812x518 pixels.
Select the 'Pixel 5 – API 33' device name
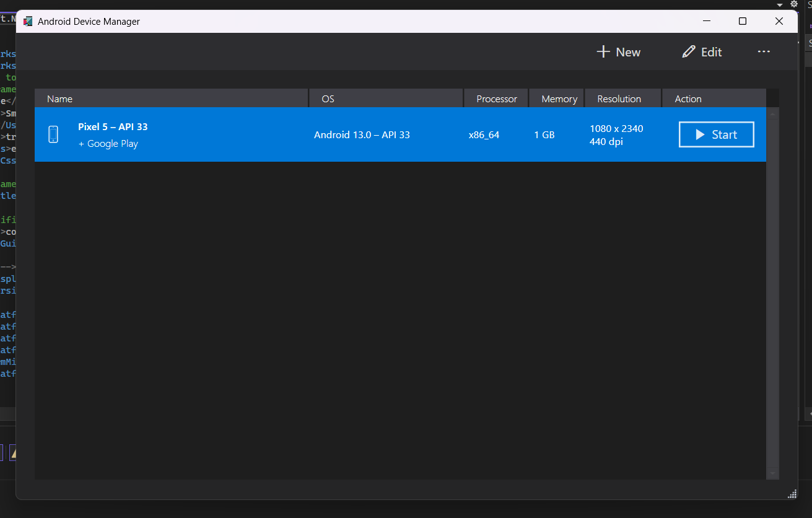click(x=113, y=126)
